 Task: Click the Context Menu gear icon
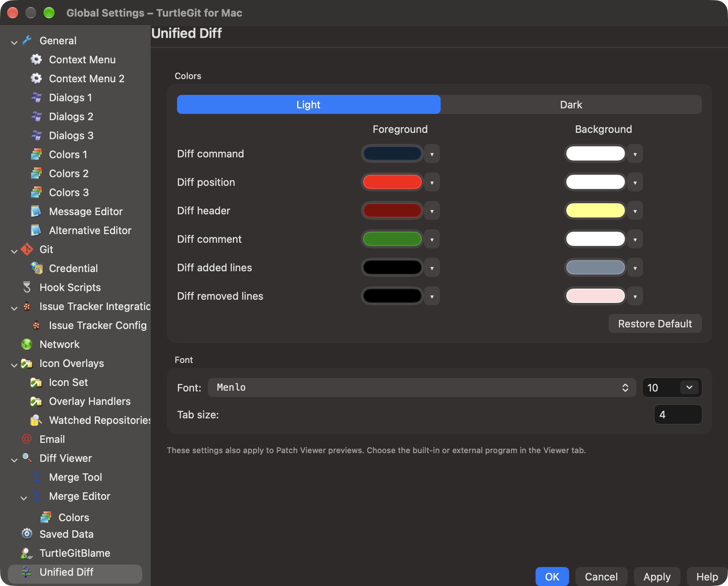point(36,59)
